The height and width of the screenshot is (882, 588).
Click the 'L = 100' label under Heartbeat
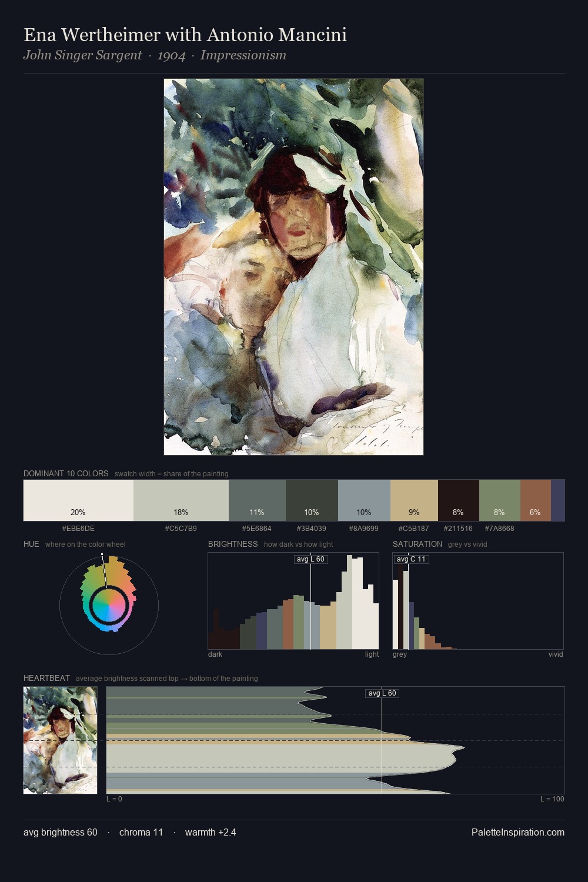point(552,799)
